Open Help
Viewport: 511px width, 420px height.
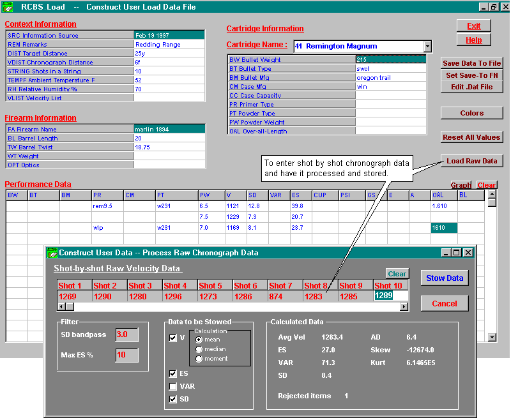473,40
